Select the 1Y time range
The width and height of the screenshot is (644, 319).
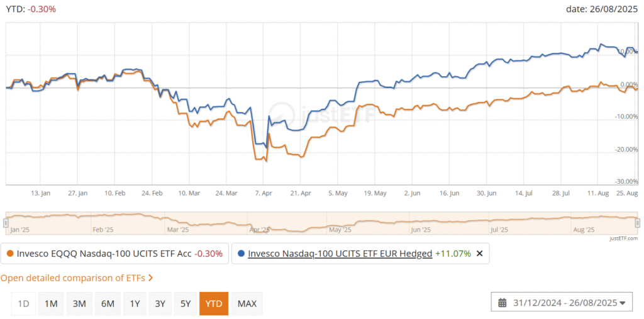[135, 304]
